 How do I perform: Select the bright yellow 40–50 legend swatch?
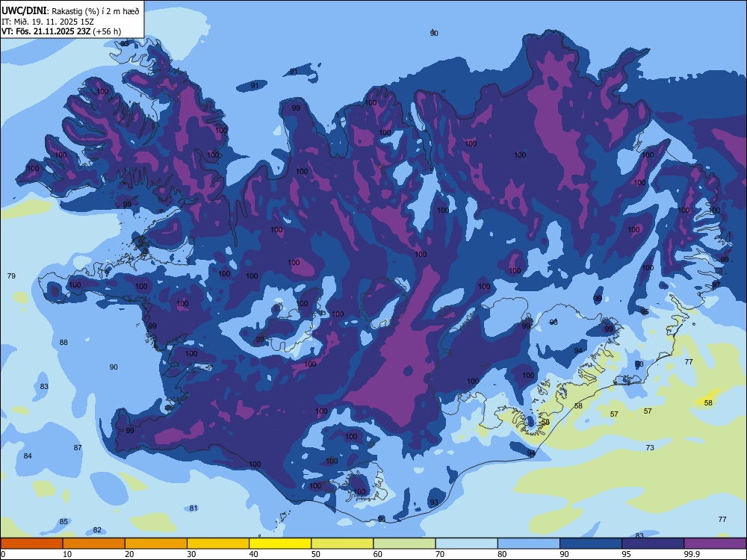(280, 544)
